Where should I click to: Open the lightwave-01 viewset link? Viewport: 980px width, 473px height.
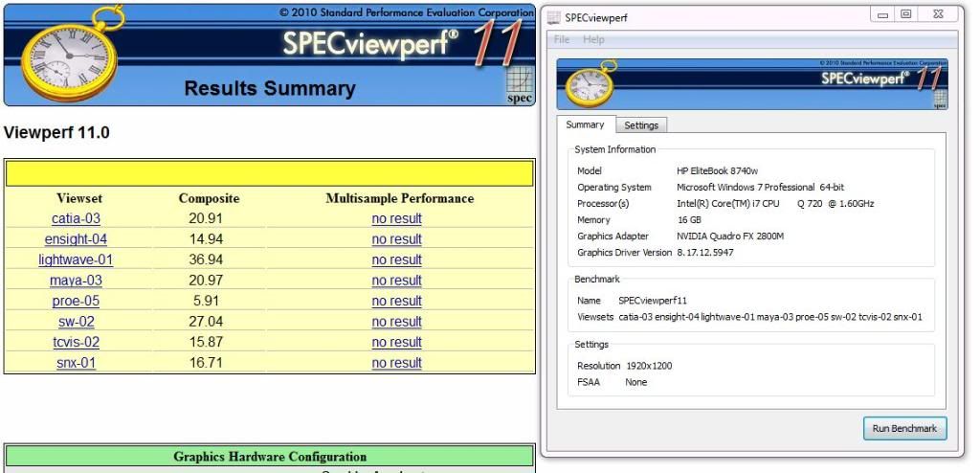(76, 259)
